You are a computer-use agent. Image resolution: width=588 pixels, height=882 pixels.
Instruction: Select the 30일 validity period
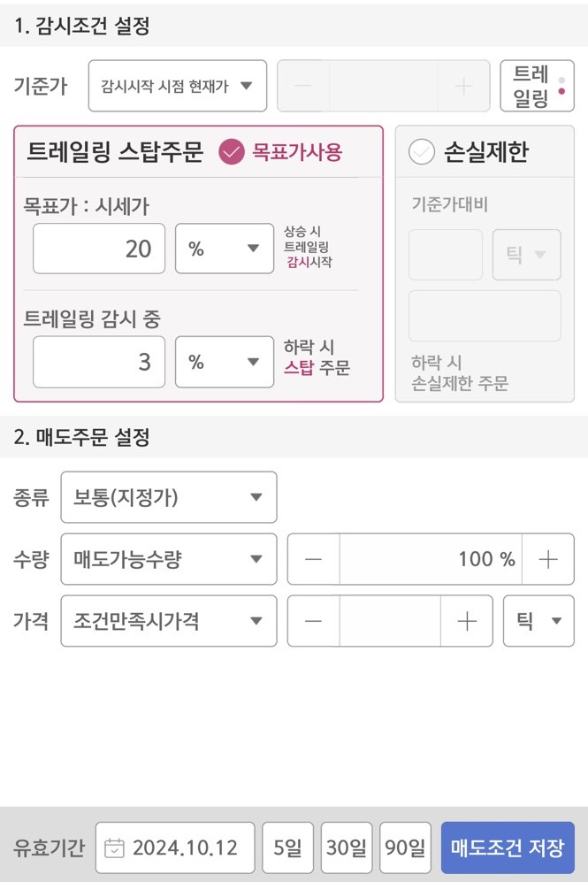[346, 847]
